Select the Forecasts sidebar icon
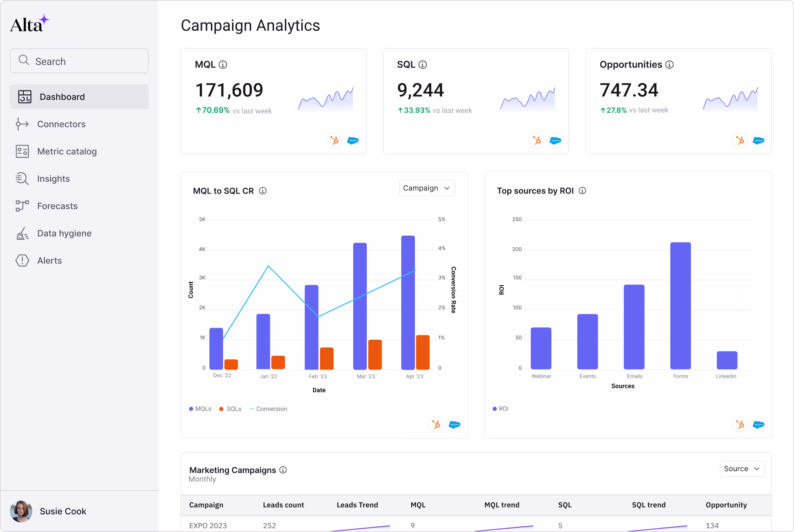Image resolution: width=794 pixels, height=532 pixels. click(x=22, y=206)
